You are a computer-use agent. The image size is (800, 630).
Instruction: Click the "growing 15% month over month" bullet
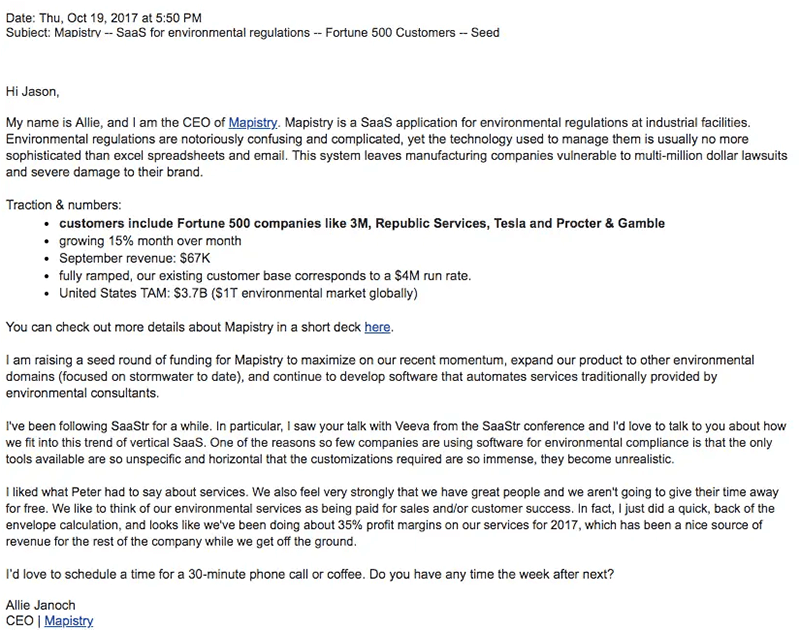coord(150,241)
